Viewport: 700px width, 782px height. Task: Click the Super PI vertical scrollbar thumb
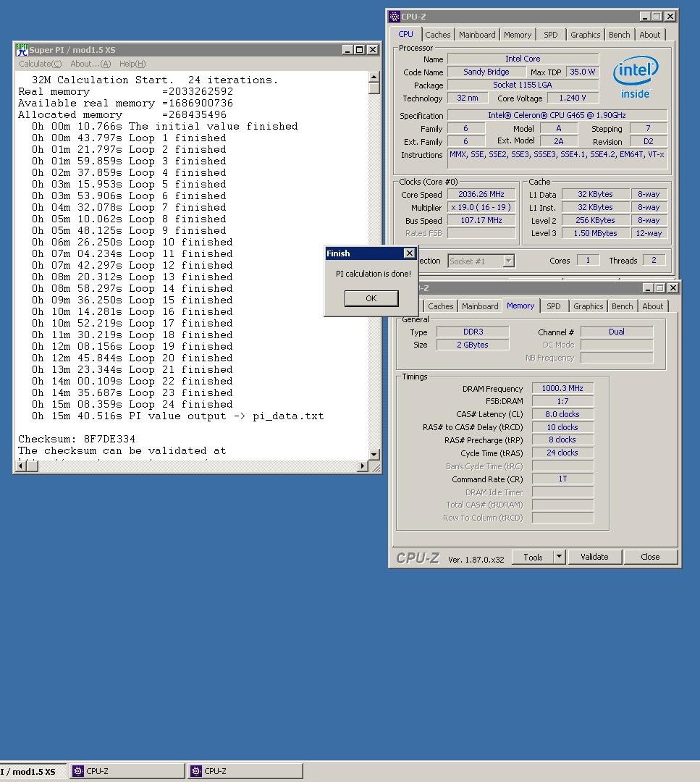374,88
